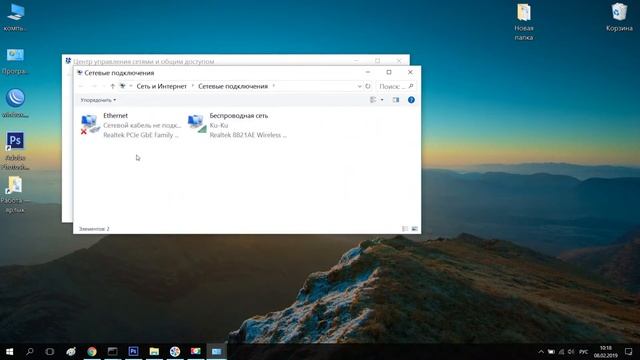640x360 pixels.
Task: Show hidden tray icons chevron
Action: point(541,351)
